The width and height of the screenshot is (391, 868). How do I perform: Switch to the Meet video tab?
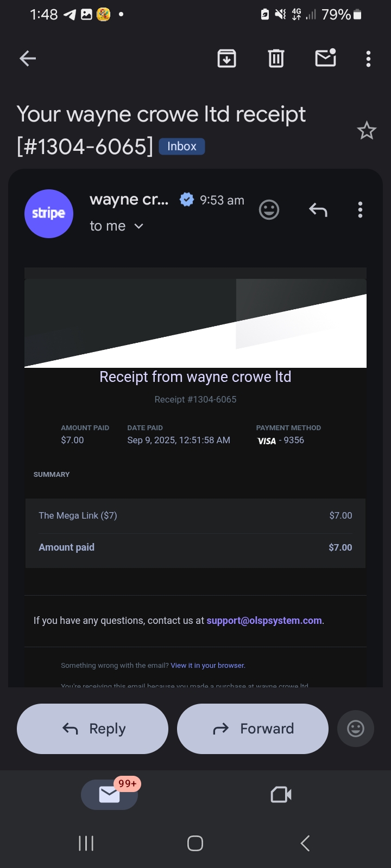tap(281, 795)
